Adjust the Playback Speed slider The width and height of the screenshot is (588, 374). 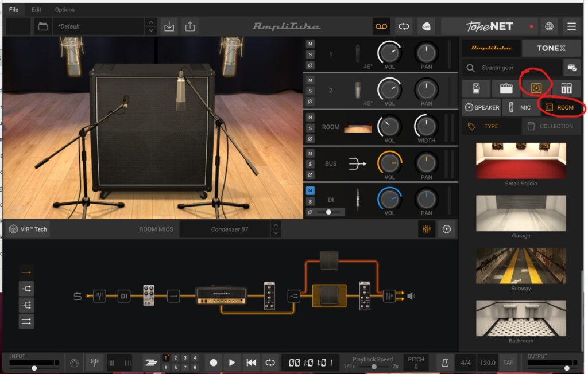[374, 366]
